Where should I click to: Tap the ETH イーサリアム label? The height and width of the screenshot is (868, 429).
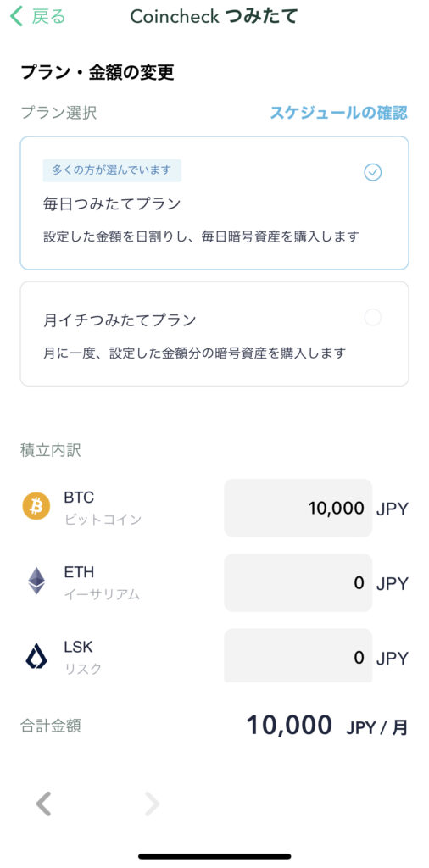[x=102, y=582]
